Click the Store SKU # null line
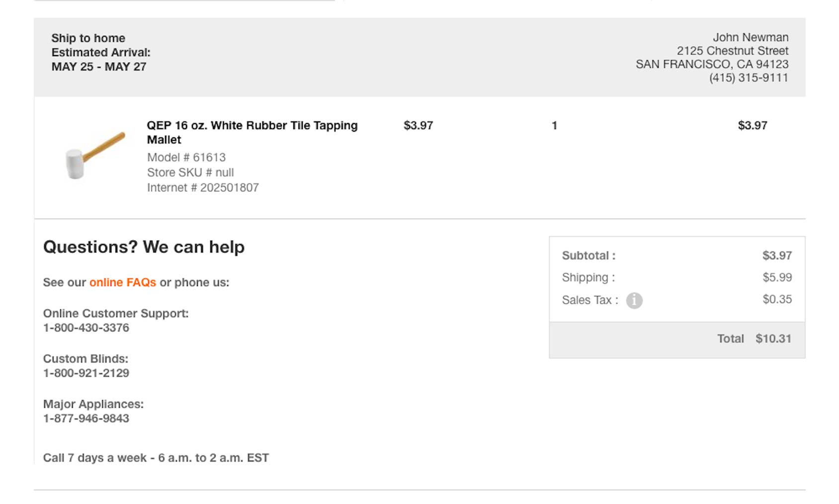Image resolution: width=839 pixels, height=504 pixels. 190,172
